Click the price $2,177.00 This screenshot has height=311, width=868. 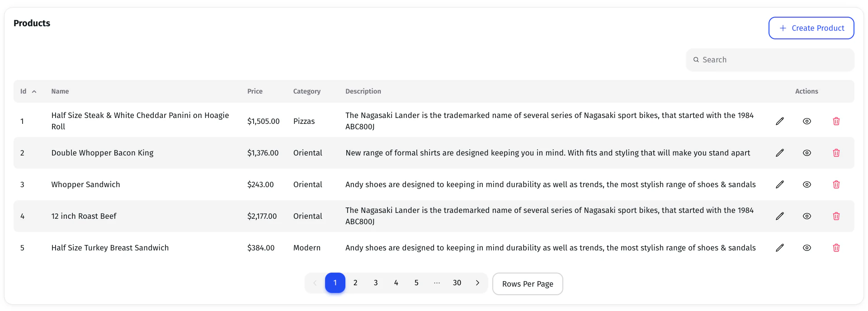(262, 216)
